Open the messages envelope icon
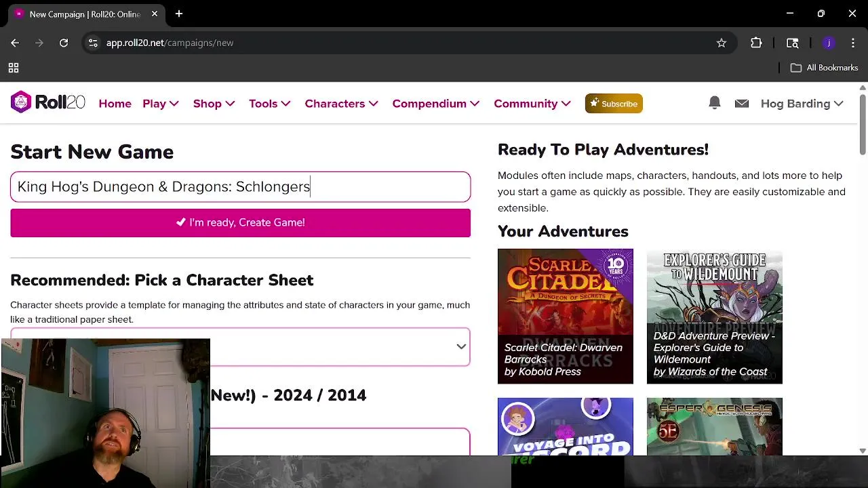This screenshot has width=868, height=488. pos(742,104)
